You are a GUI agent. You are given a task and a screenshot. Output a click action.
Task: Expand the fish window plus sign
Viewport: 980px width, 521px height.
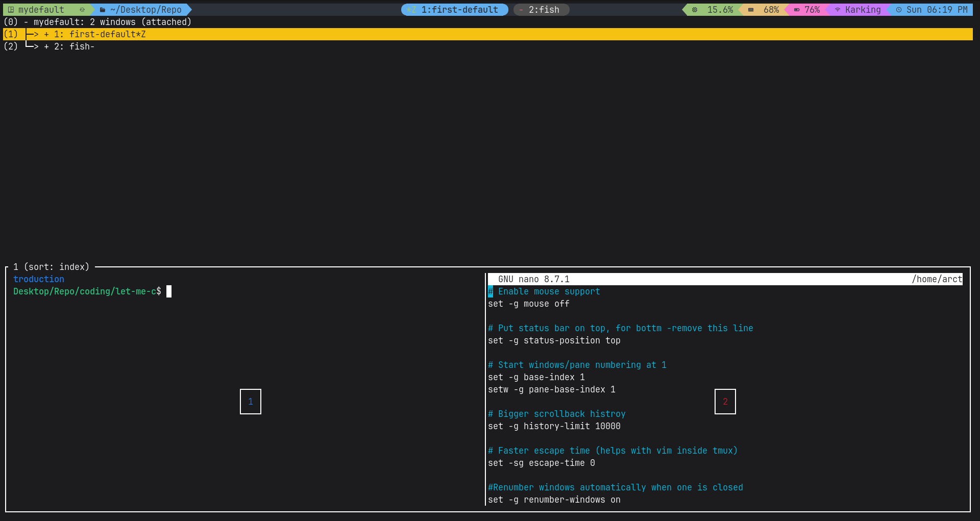[x=46, y=46]
